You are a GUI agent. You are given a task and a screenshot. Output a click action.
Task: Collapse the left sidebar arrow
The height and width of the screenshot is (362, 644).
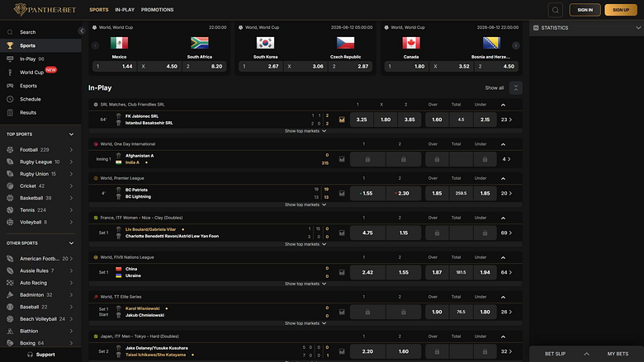(81, 31)
